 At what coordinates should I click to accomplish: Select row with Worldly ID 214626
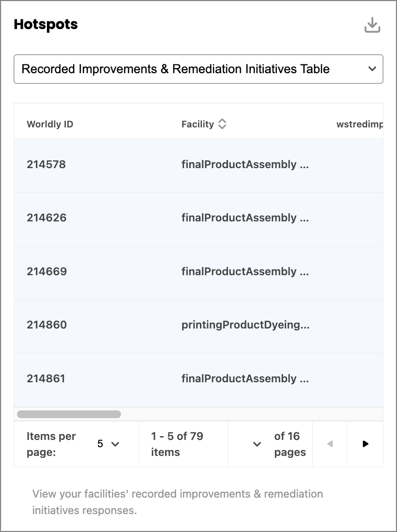[198, 219]
